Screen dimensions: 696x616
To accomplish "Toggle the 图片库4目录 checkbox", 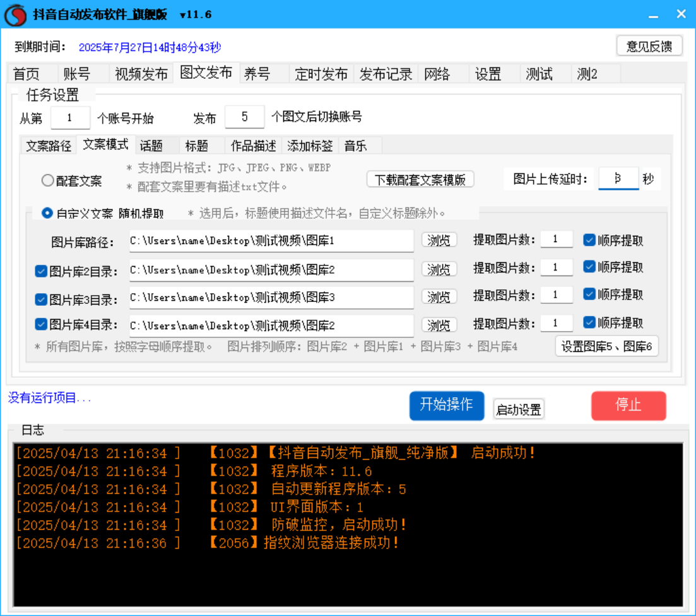I will coord(41,324).
